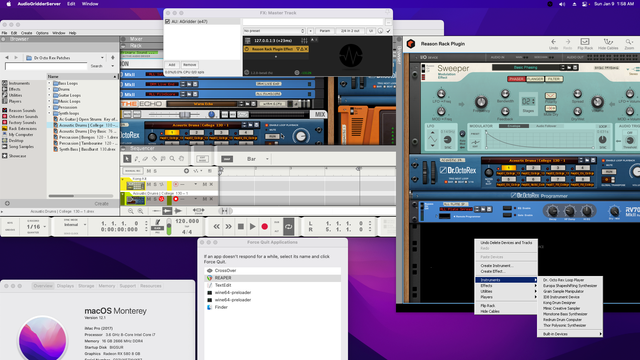Screen dimensions: 640x360
Task: Toggle the transport Loop button
Action: pyautogui.click(x=289, y=227)
